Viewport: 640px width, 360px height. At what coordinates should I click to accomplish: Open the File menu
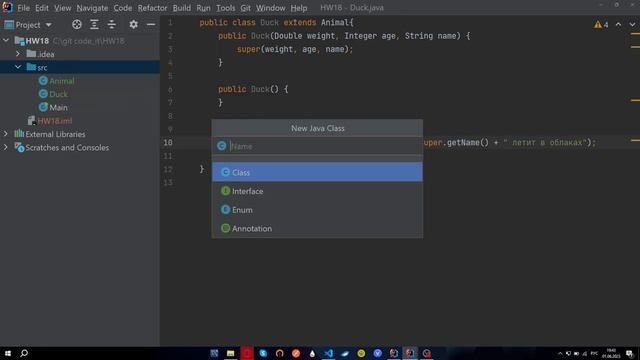[23, 8]
